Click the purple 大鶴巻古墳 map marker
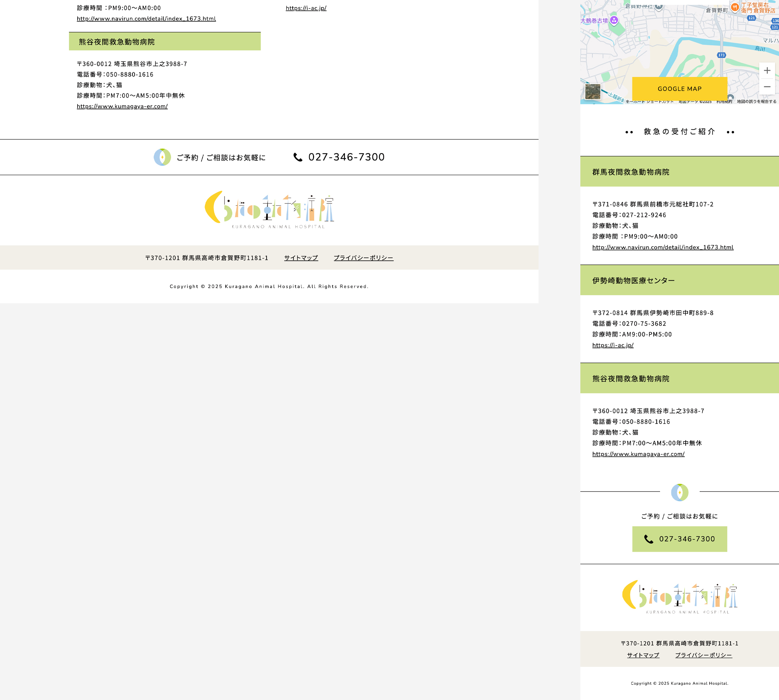 (x=614, y=20)
